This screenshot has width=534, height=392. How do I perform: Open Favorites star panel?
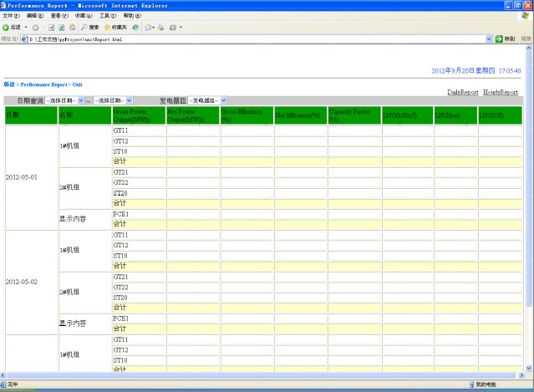pyautogui.click(x=115, y=28)
